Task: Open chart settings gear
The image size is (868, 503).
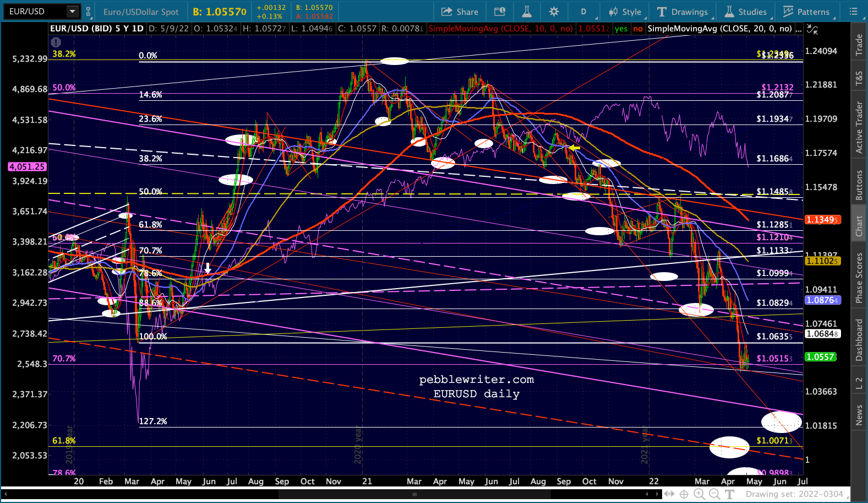Action: point(554,12)
